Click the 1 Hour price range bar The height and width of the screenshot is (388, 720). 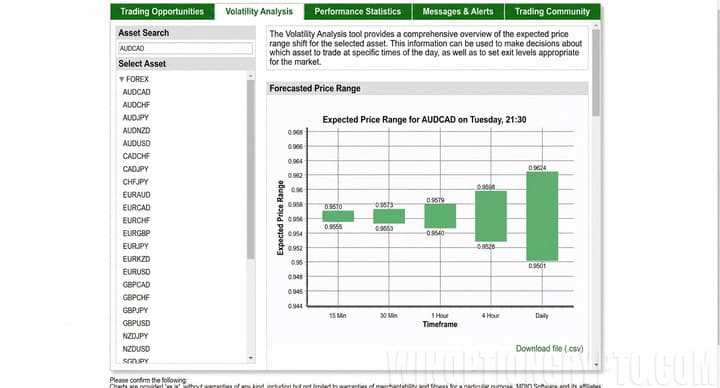click(x=440, y=216)
